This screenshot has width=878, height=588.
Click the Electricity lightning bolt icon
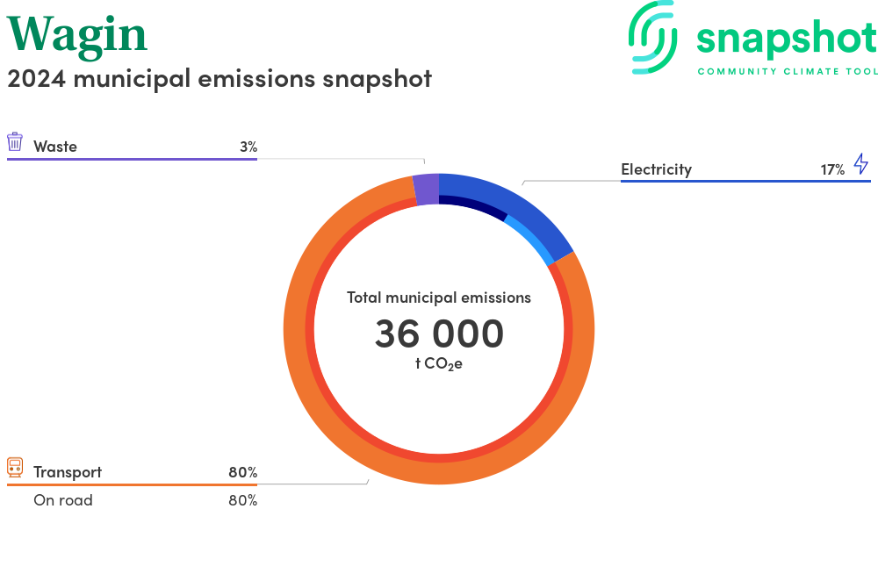pos(860,164)
